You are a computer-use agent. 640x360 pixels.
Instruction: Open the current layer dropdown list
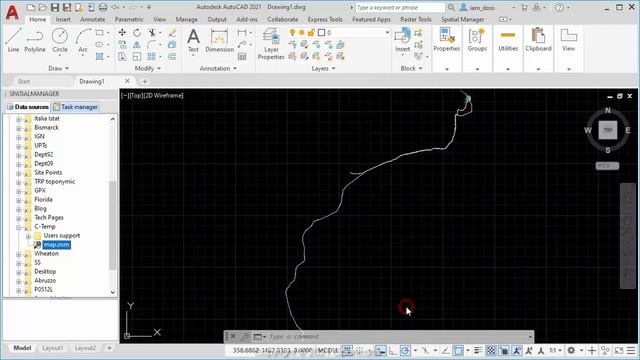click(387, 33)
